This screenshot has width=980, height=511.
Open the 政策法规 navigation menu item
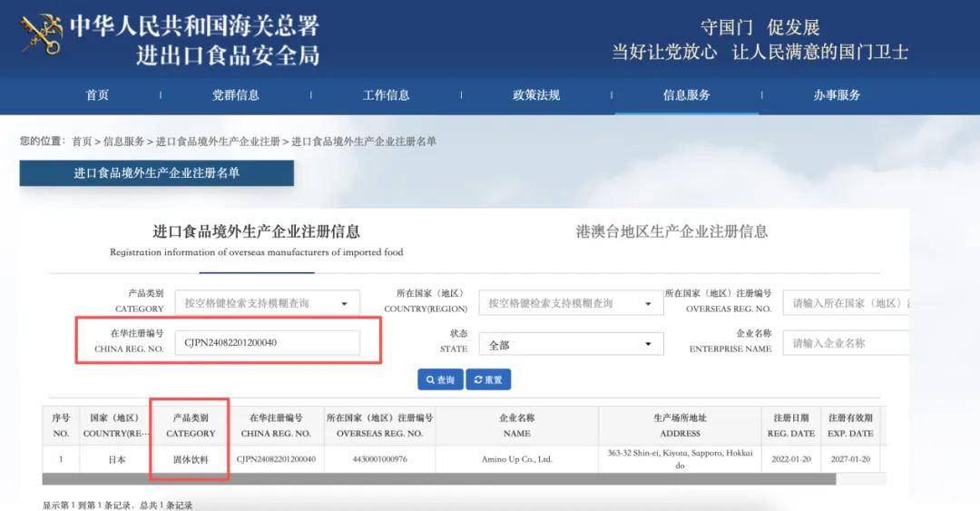[536, 95]
